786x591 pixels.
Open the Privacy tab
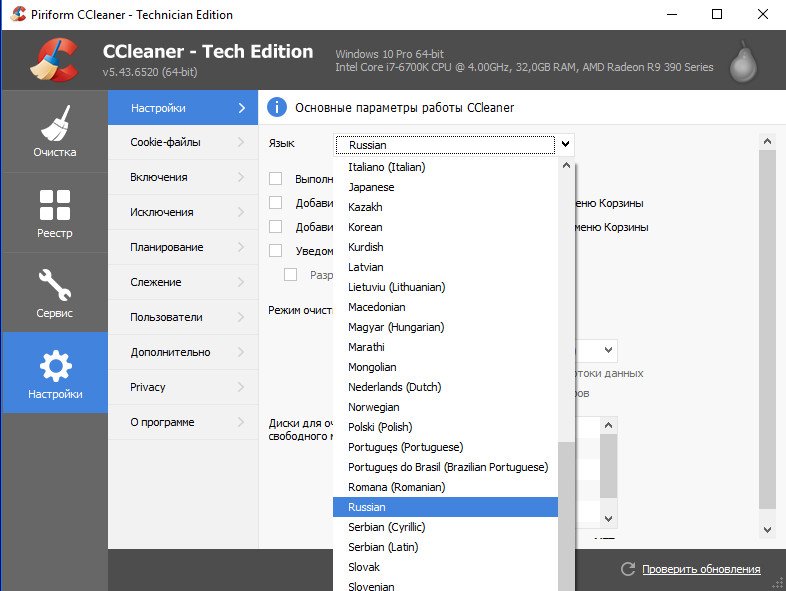pyautogui.click(x=183, y=387)
